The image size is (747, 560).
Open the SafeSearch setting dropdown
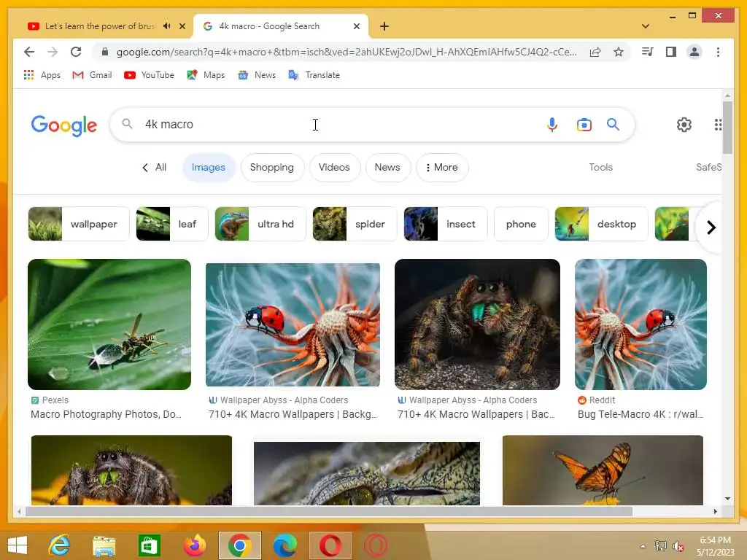click(708, 167)
